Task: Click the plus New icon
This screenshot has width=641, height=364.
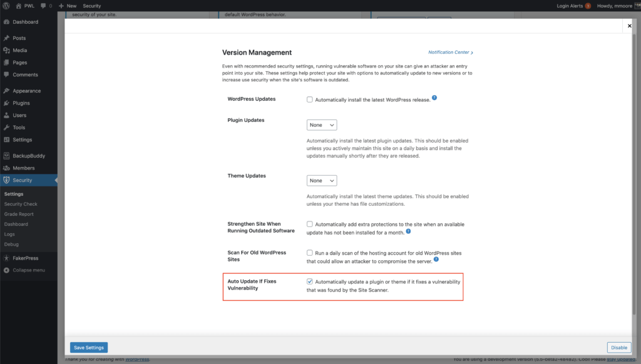Action: pos(61,6)
